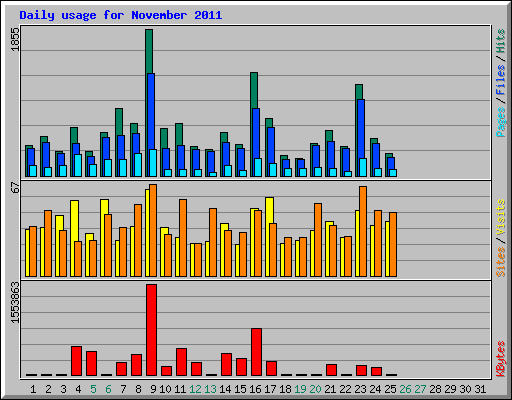
Task: Click the day 31 axis label
Action: [x=480, y=389]
